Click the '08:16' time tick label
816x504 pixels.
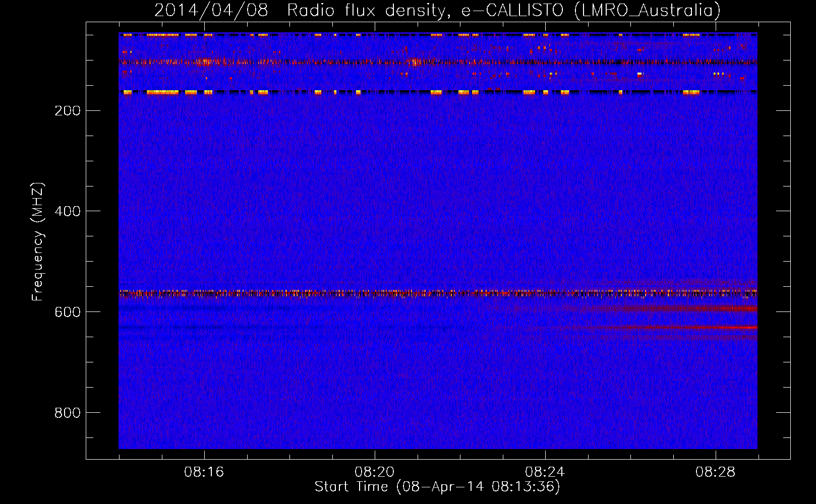click(204, 472)
